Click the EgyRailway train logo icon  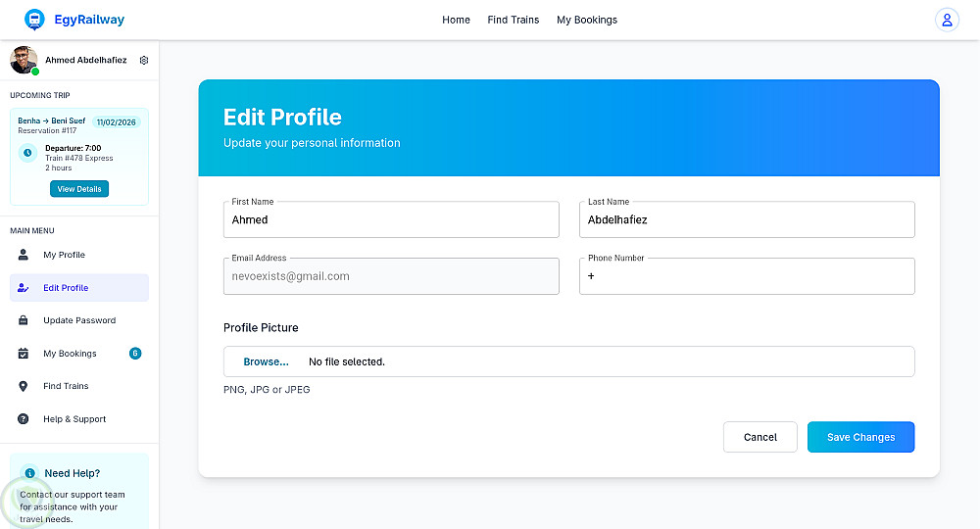click(x=34, y=19)
